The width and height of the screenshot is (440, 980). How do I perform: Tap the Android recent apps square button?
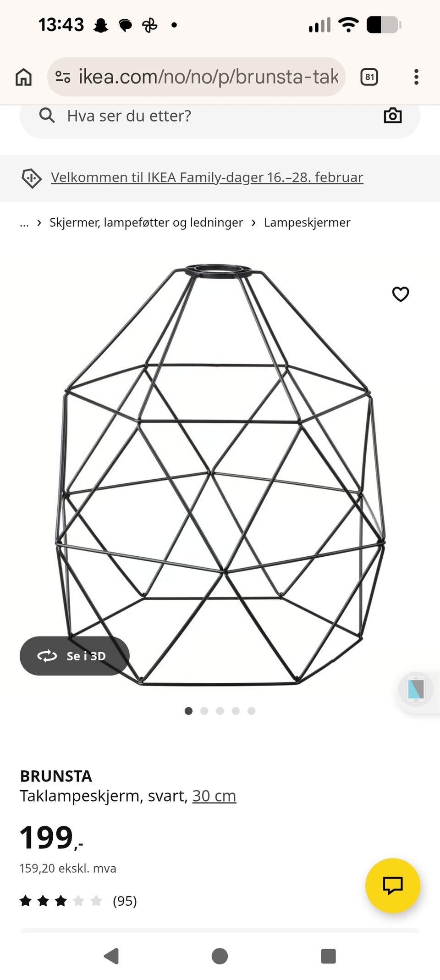(328, 957)
